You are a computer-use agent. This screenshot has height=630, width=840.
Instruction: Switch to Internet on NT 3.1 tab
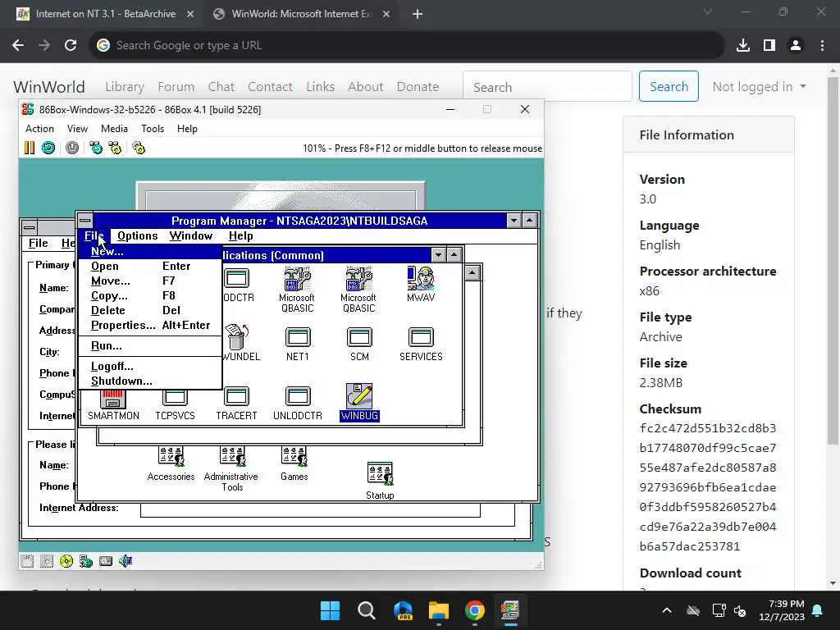(105, 14)
